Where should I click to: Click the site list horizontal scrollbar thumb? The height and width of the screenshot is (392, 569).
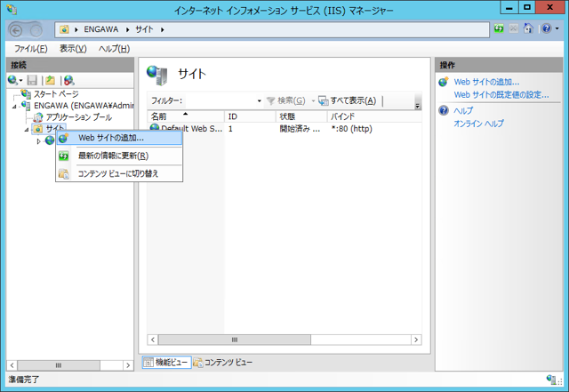coord(235,340)
